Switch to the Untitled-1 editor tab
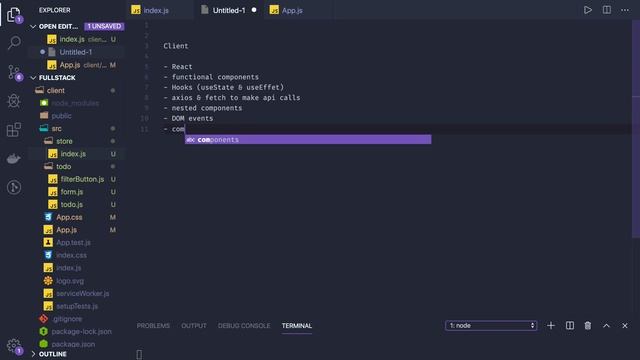The image size is (640, 360). point(229,10)
